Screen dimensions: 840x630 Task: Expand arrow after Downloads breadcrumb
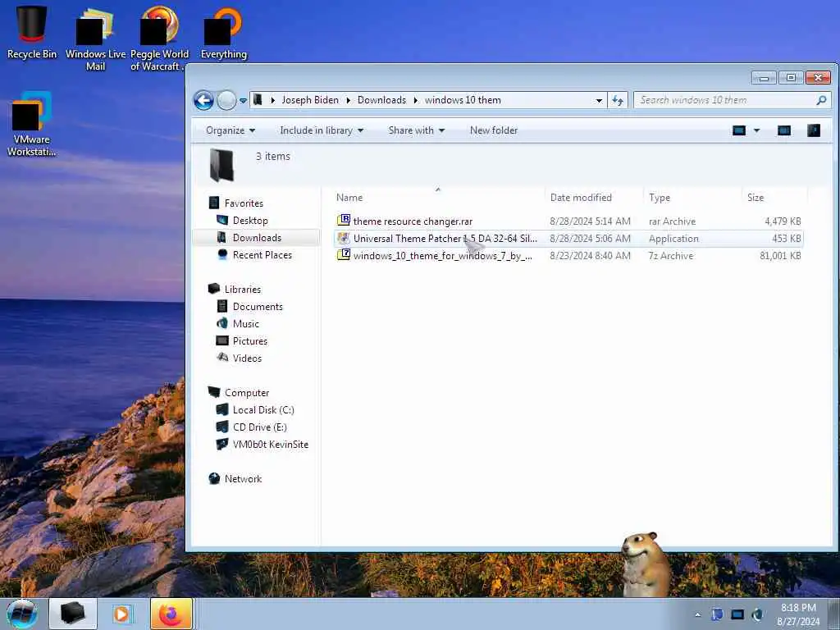416,100
